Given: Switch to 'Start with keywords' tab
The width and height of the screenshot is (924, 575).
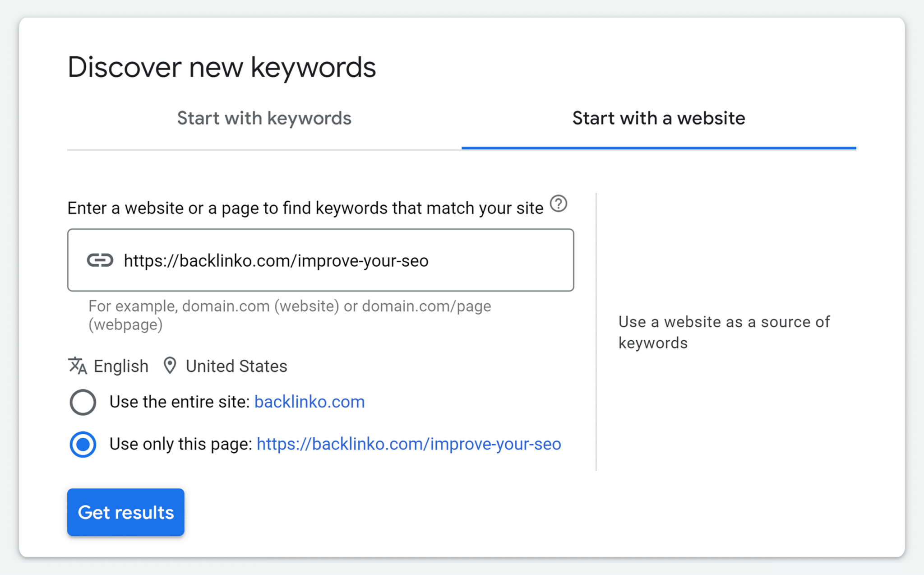Looking at the screenshot, I should tap(264, 119).
